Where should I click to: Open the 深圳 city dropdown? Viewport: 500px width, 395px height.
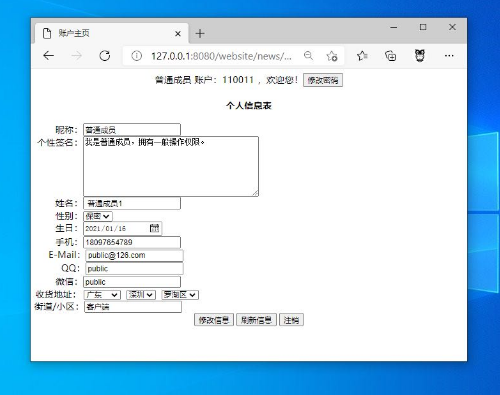click(x=141, y=295)
